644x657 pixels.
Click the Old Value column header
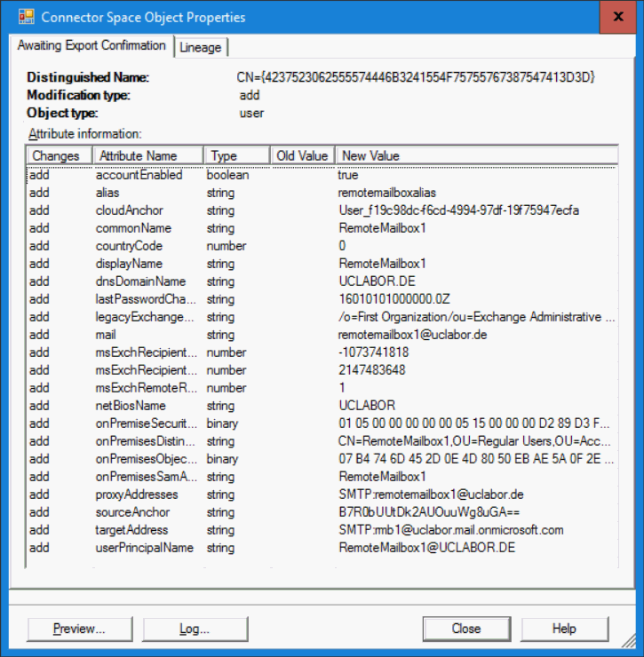pyautogui.click(x=303, y=156)
